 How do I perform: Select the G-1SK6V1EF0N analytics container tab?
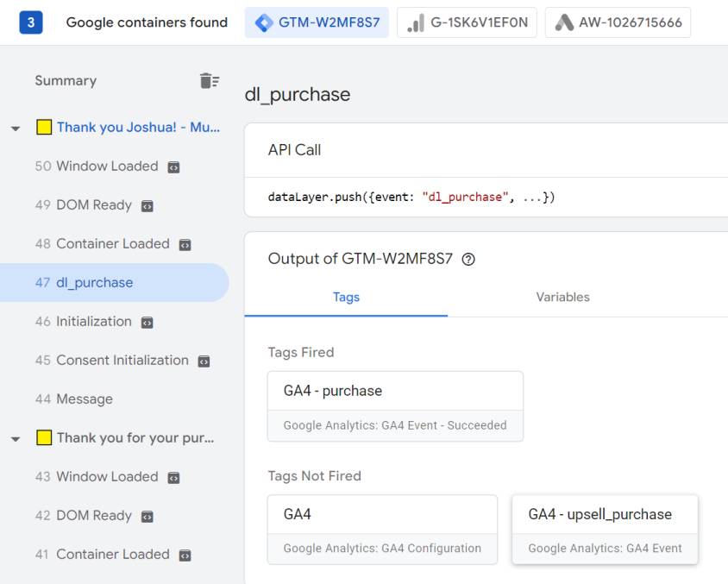467,22
